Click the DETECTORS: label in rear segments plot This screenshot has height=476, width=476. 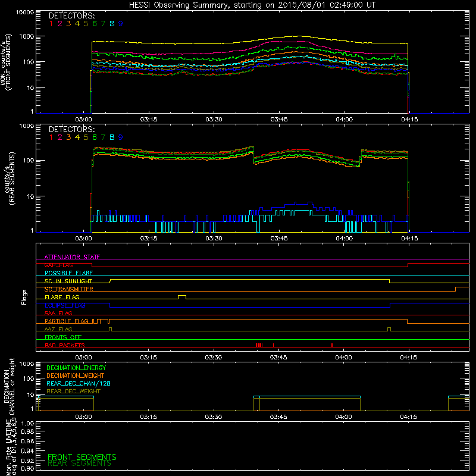click(x=71, y=129)
